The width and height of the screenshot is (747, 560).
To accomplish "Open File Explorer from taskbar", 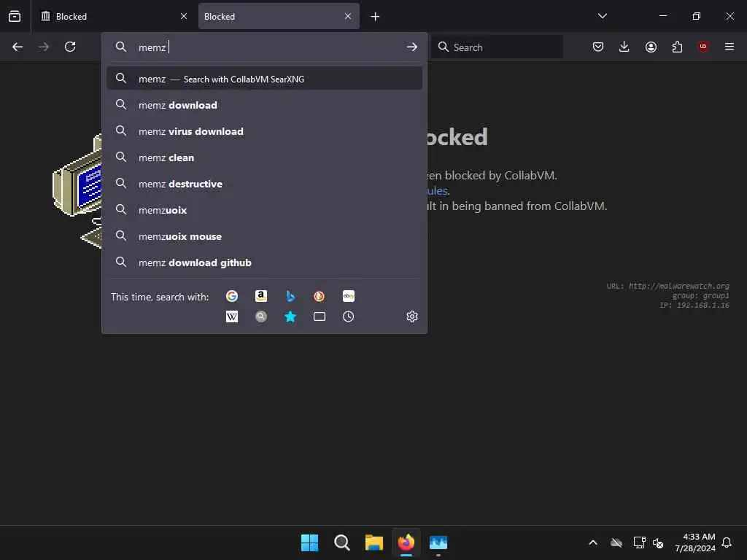I will pos(374,542).
